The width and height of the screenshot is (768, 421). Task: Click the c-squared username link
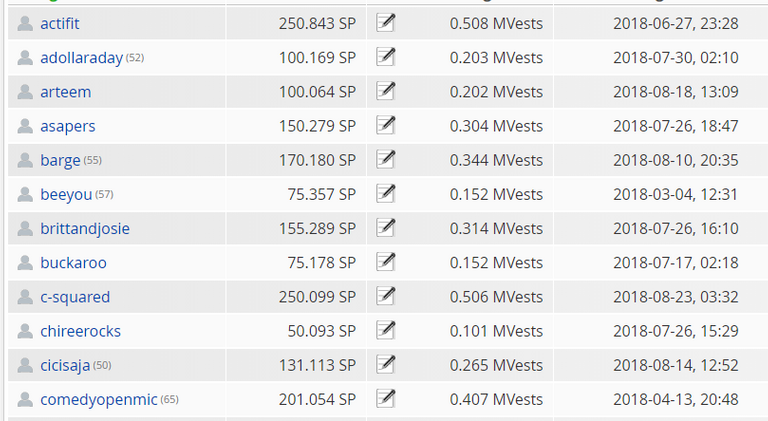coord(75,297)
